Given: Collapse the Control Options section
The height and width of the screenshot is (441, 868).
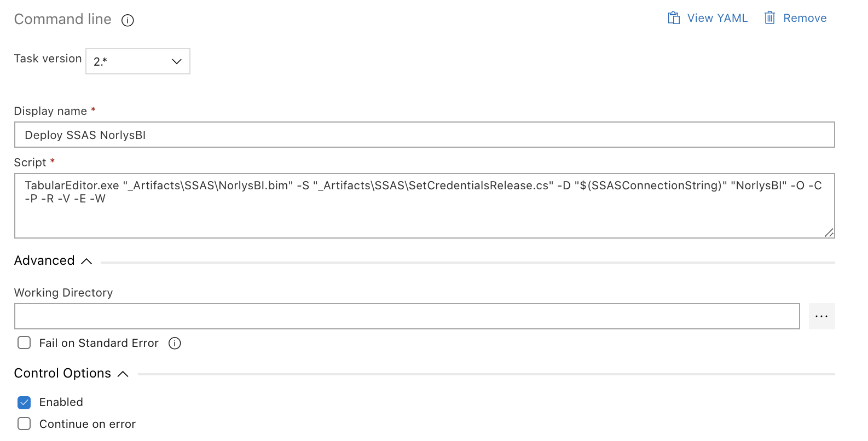Looking at the screenshot, I should pos(123,374).
